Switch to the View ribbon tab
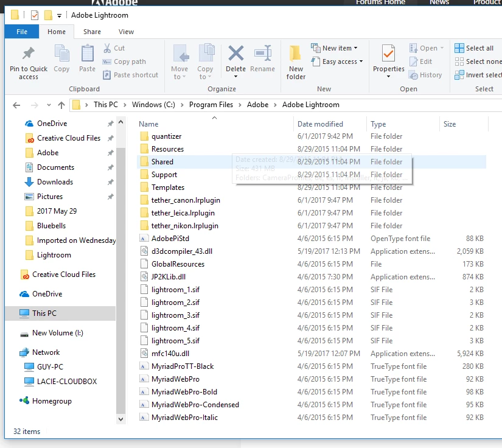The height and width of the screenshot is (448, 502). (x=126, y=32)
